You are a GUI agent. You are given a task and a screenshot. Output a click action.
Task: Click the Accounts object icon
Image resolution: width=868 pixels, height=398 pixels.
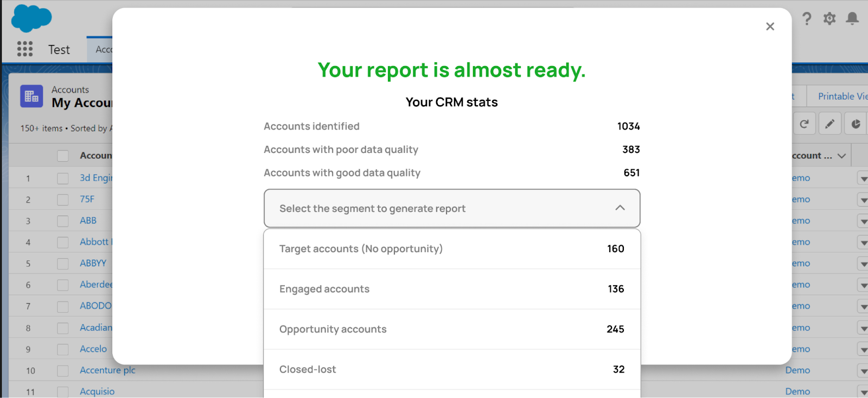click(x=31, y=97)
